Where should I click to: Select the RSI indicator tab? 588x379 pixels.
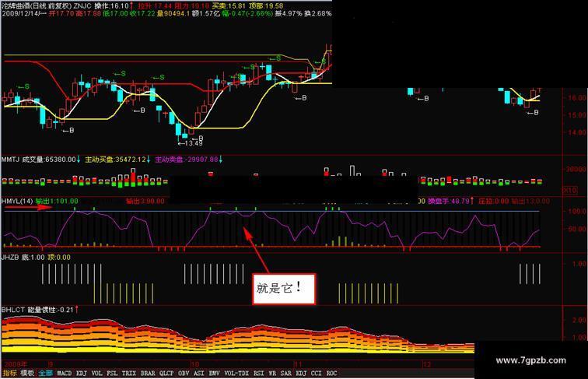click(259, 374)
